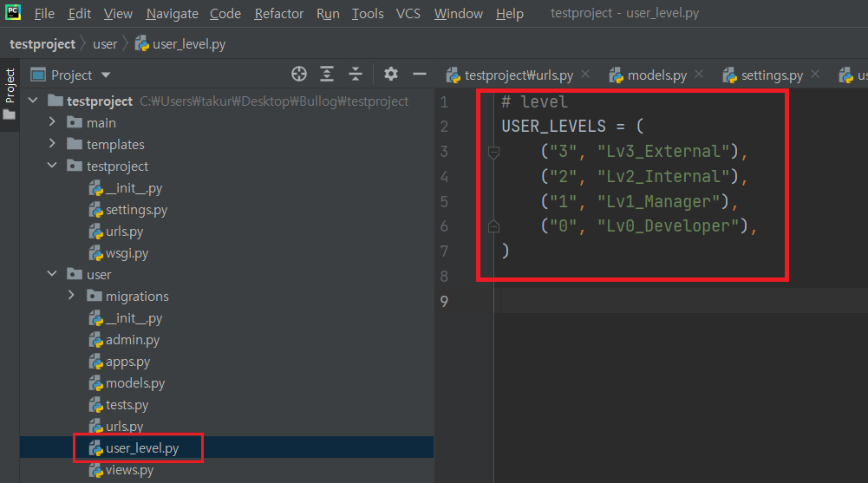868x483 pixels.
Task: Collapse the user package folder
Action: (53, 274)
